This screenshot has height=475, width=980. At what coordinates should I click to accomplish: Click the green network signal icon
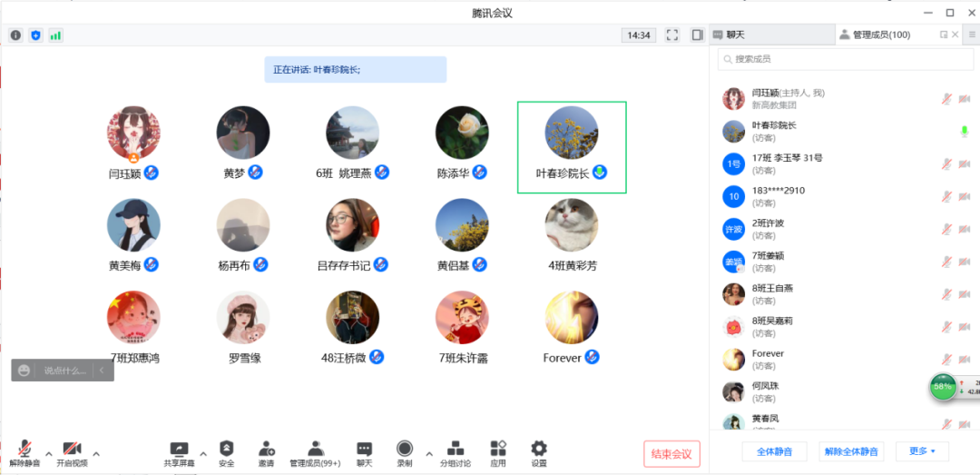(x=56, y=35)
